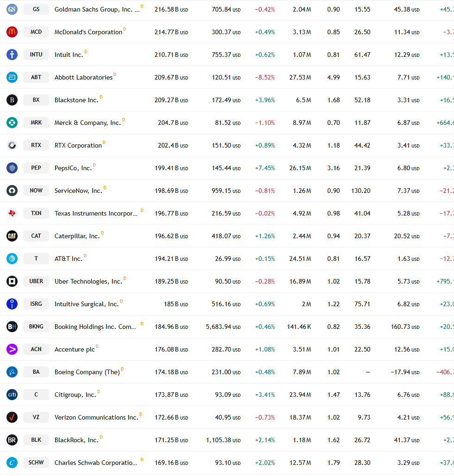This screenshot has height=476, width=454.
Task: Click the Merck logo icon
Action: tap(12, 123)
